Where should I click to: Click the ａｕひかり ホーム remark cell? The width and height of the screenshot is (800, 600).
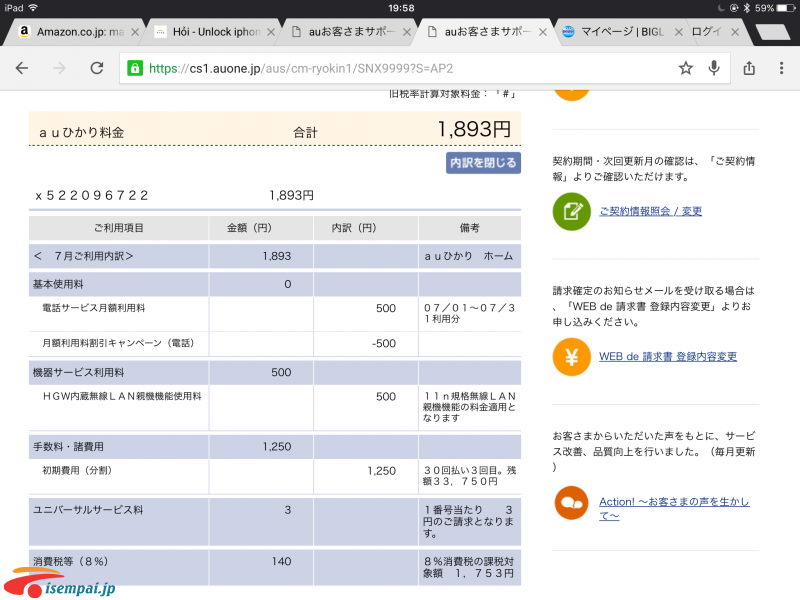click(469, 256)
